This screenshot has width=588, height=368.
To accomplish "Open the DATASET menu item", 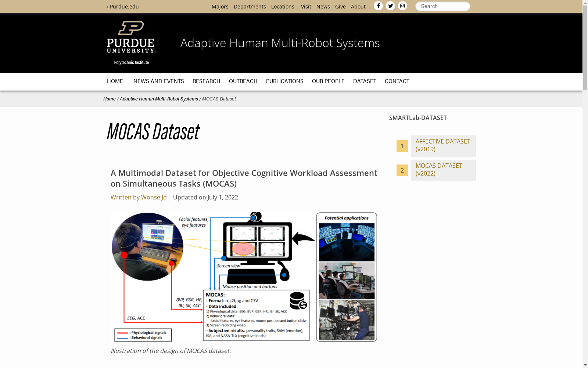I will (x=365, y=81).
